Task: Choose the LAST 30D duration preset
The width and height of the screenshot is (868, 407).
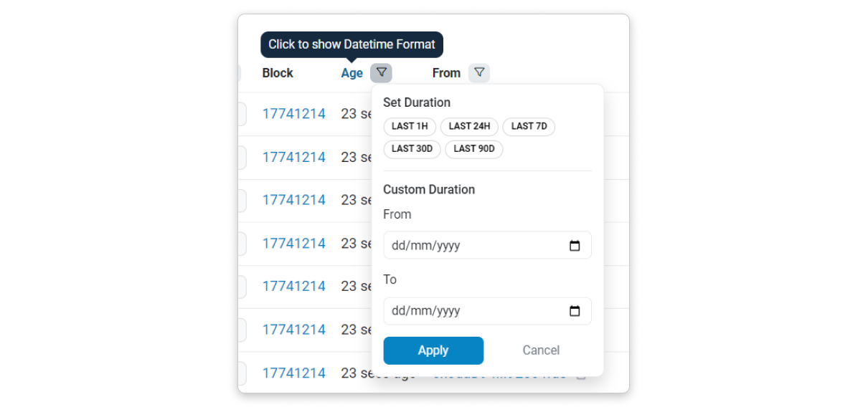Action: (x=412, y=149)
